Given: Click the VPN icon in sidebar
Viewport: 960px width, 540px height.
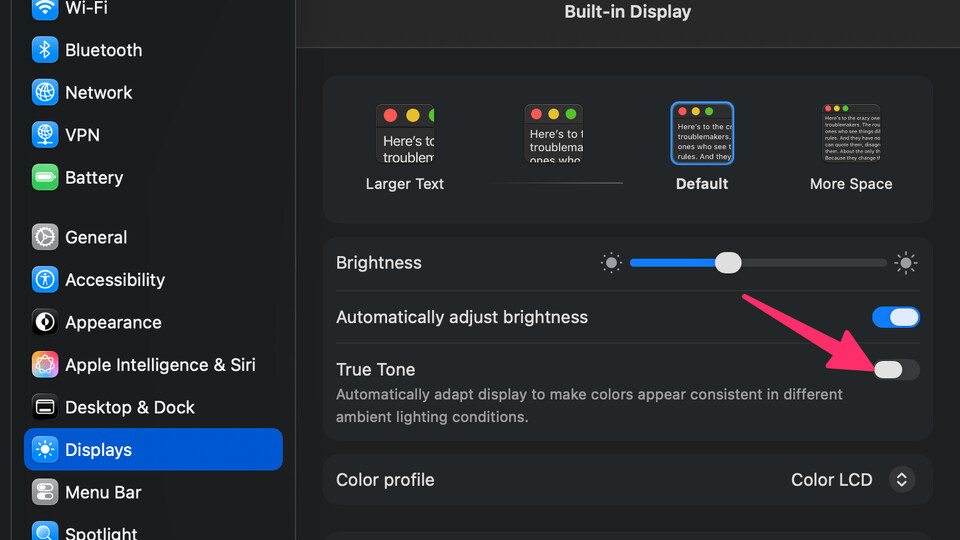Looking at the screenshot, I should (45, 135).
